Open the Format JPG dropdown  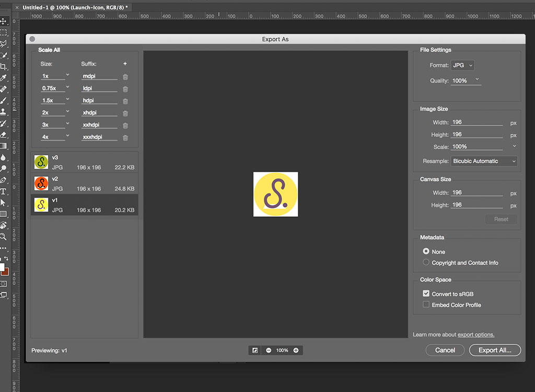tap(463, 65)
